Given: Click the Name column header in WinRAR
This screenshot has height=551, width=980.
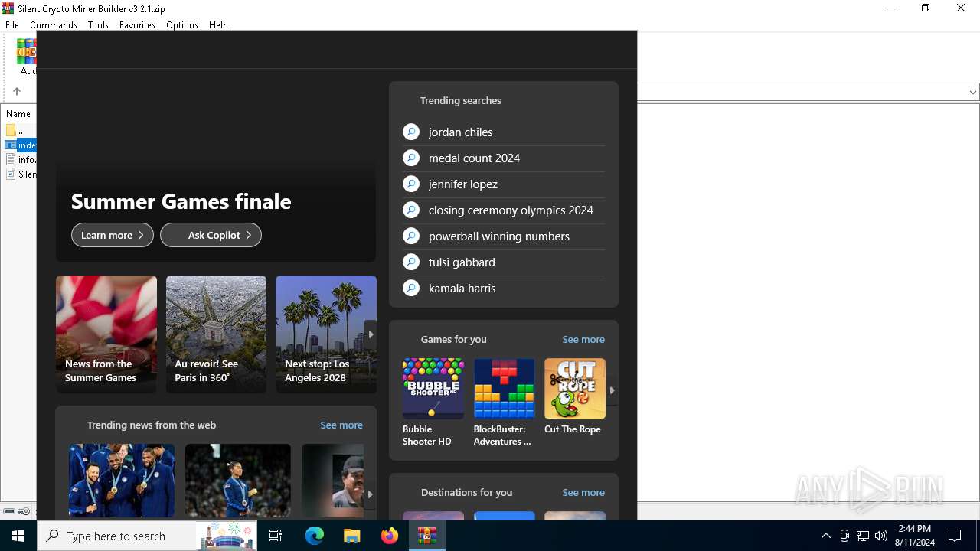Looking at the screenshot, I should pos(18,113).
